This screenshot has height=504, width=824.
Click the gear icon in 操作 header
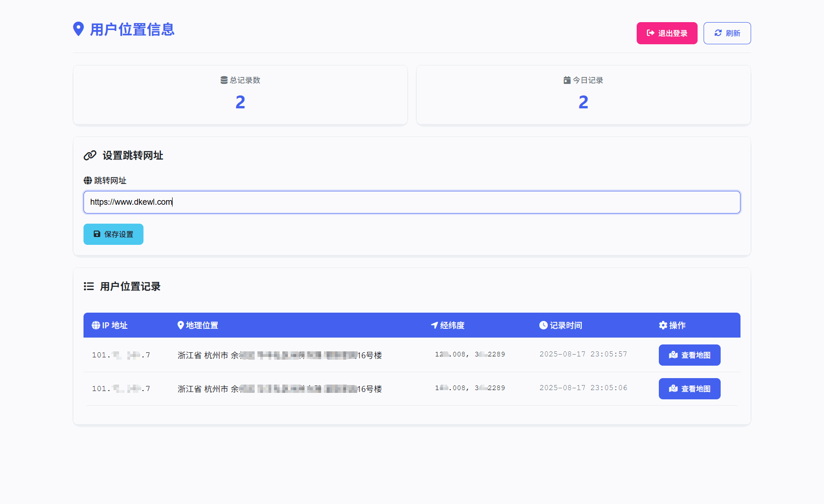pyautogui.click(x=663, y=325)
